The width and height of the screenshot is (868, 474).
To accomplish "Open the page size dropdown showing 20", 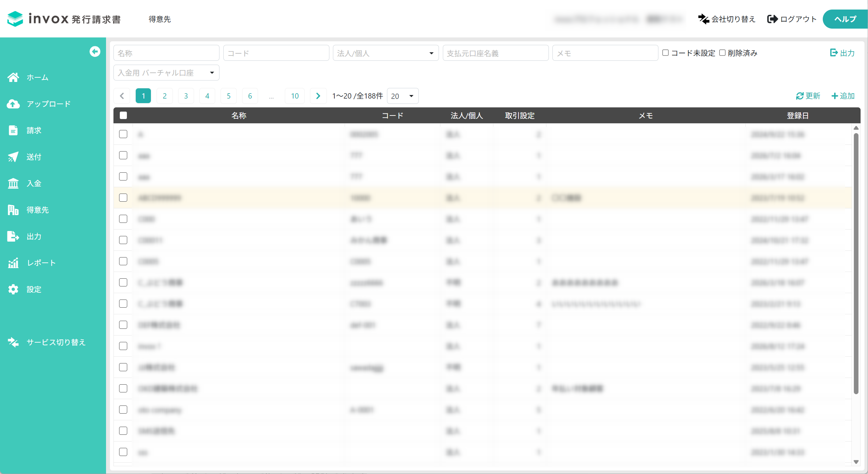I will point(403,96).
